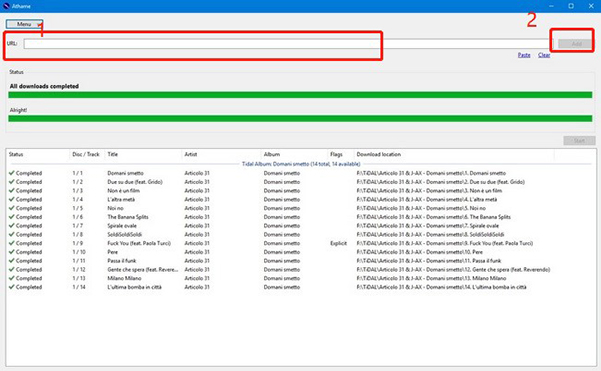This screenshot has width=601, height=371.
Task: Click the Paste link
Action: [x=524, y=55]
